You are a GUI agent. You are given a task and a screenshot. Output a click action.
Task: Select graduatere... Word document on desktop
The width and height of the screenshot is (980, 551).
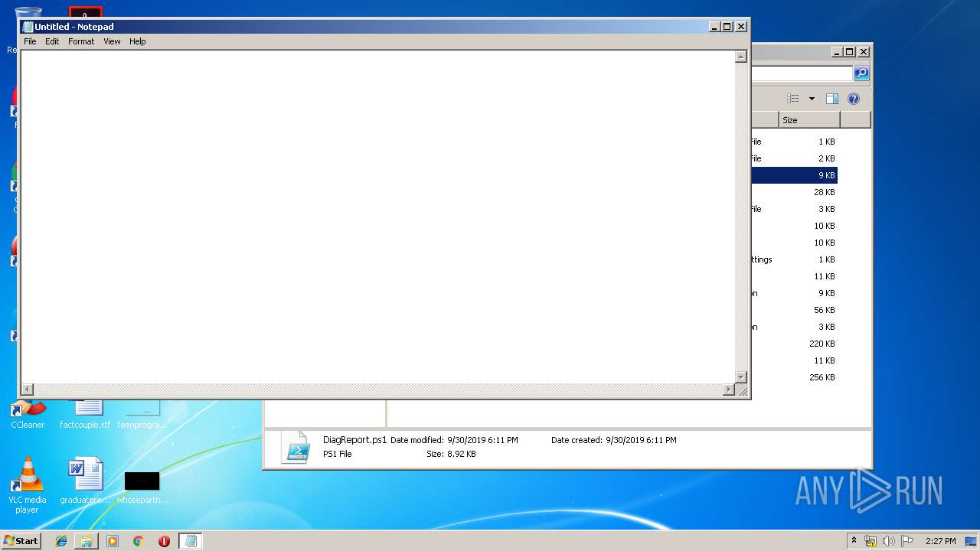pos(85,481)
